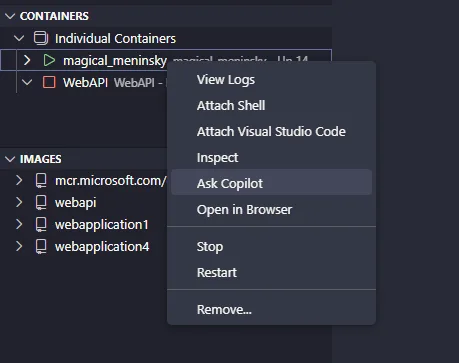This screenshot has width=459, height=363.
Task: Expand the magical_meninsky container chevron
Action: [x=27, y=60]
